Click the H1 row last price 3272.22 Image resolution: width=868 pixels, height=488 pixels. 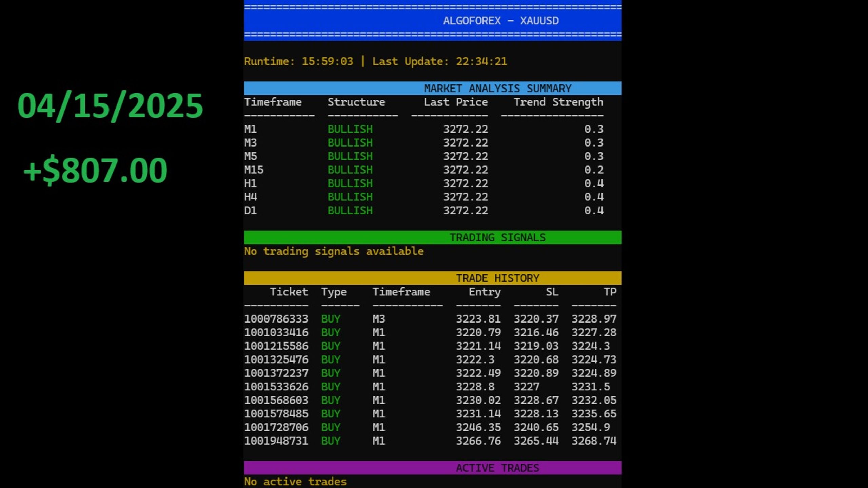coord(466,183)
